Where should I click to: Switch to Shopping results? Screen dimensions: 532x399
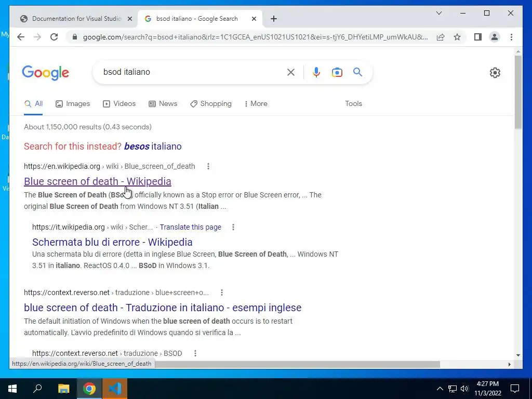(211, 104)
